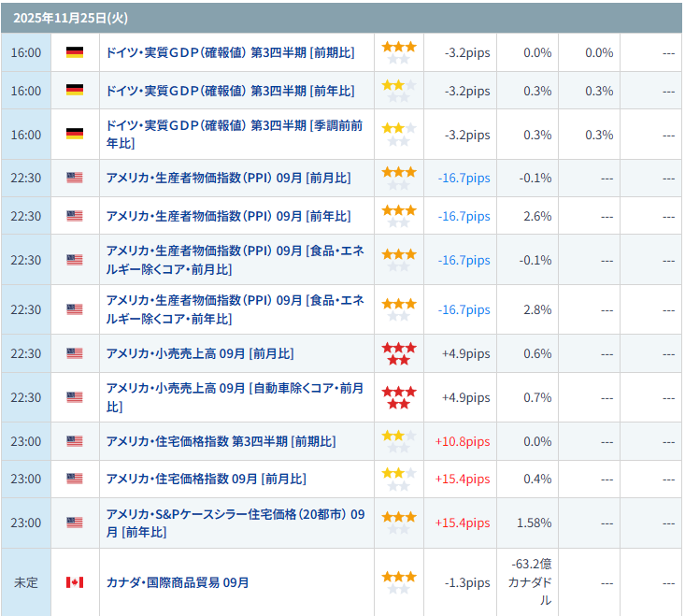Click the +10.8pips value for 住宅価格指数
685x616 pixels.
(x=462, y=441)
